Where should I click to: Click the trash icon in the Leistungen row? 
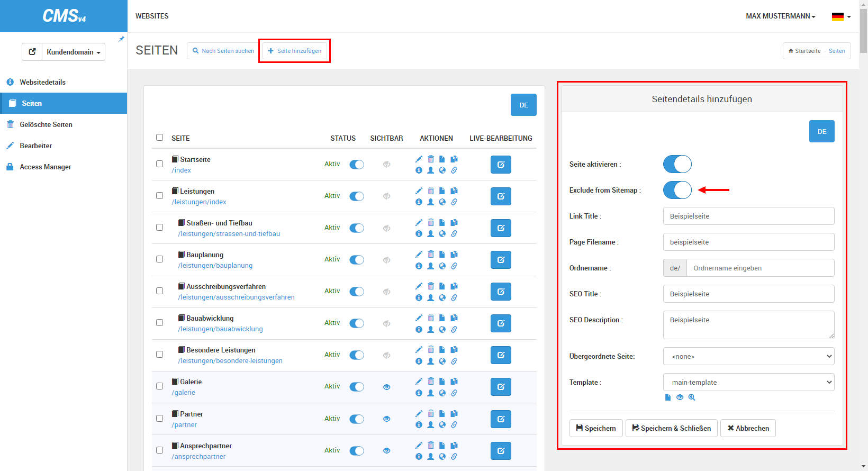(431, 191)
